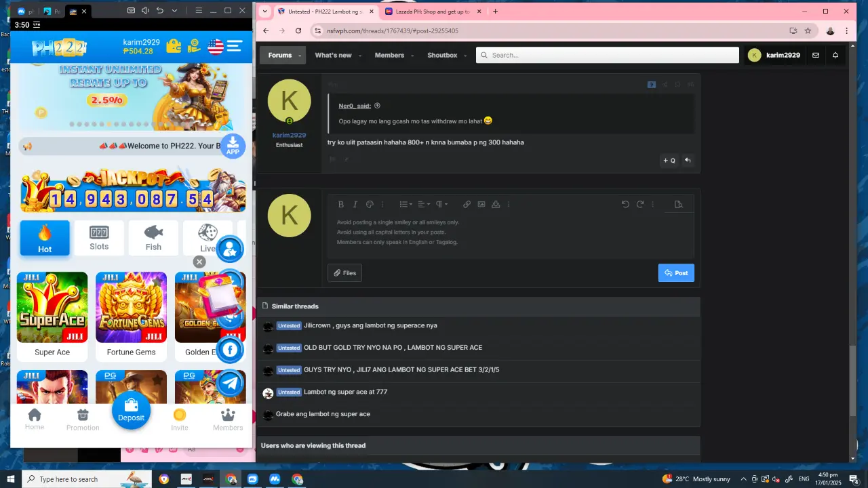
Task: Toggle emulator volume speaker icon
Action: tap(145, 11)
